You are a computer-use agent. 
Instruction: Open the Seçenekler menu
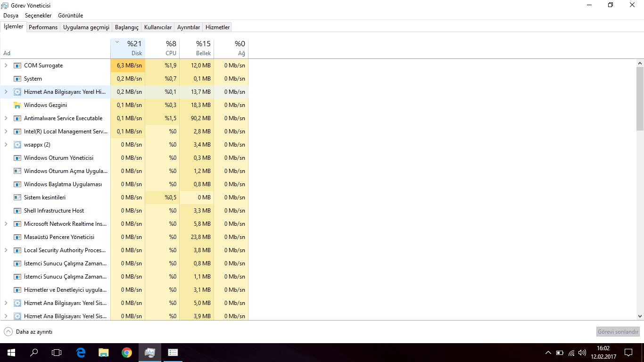(x=38, y=16)
